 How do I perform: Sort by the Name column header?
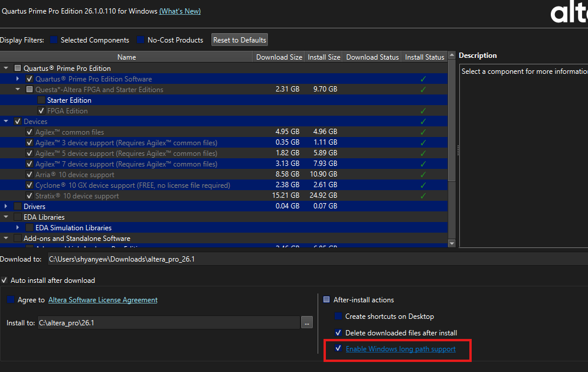[x=126, y=57]
